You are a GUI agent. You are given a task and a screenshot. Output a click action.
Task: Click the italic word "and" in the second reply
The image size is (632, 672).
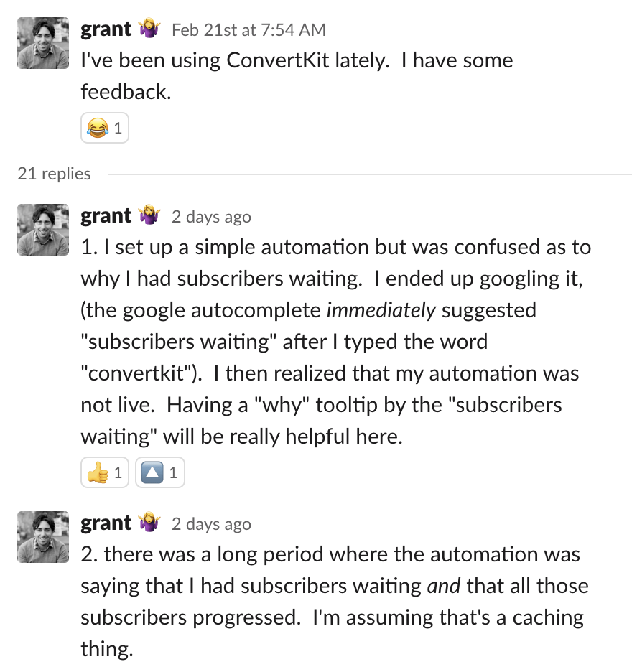coord(443,586)
